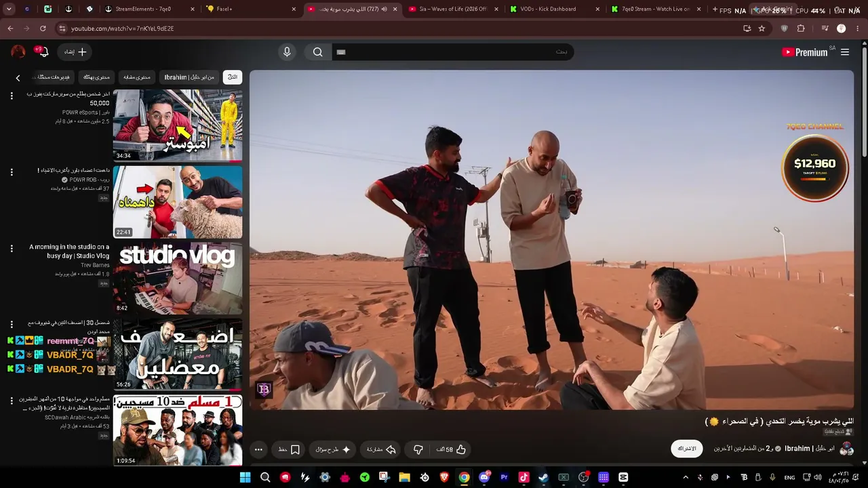
Task: Open the POWR eSports 50,000 video thumbnail
Action: pyautogui.click(x=178, y=125)
